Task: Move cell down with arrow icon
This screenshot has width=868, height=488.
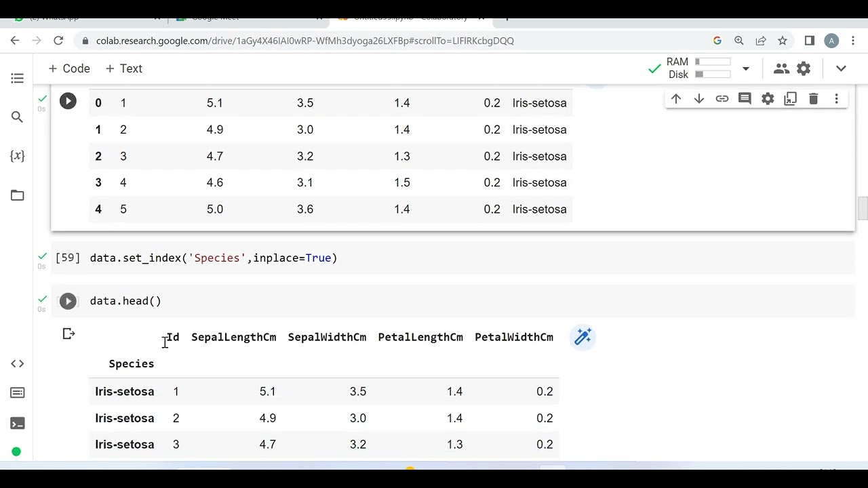Action: pos(699,99)
